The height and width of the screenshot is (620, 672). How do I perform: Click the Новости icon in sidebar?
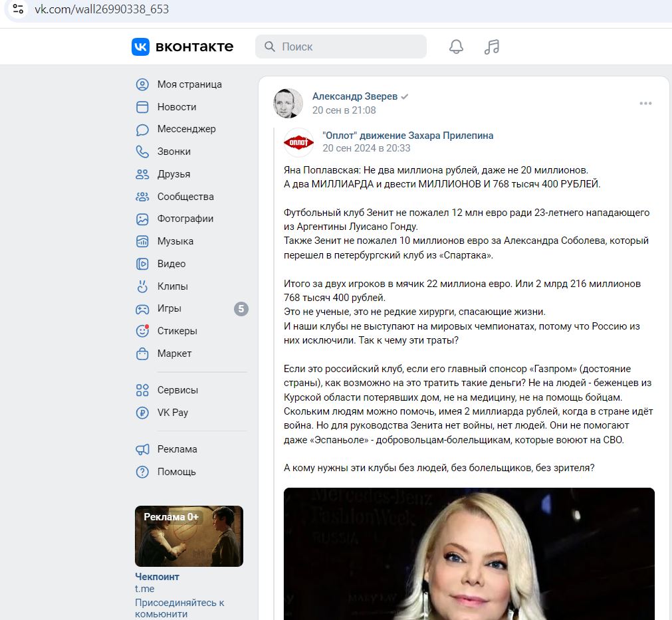click(142, 107)
